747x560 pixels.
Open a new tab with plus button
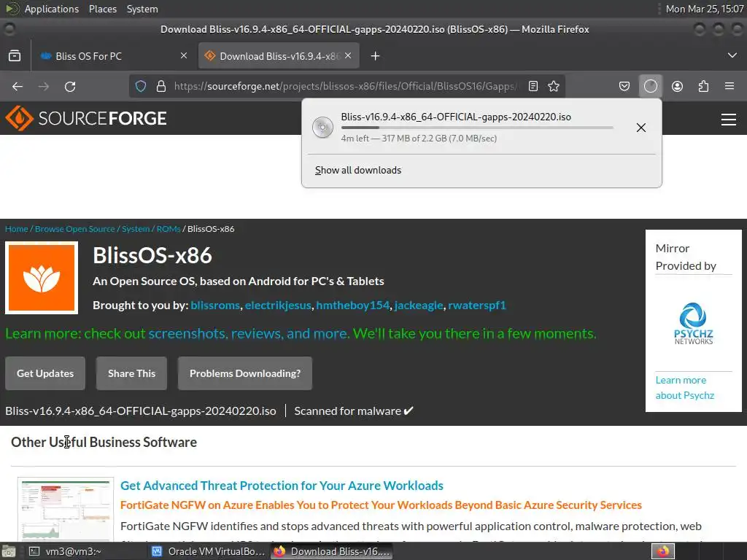375,56
